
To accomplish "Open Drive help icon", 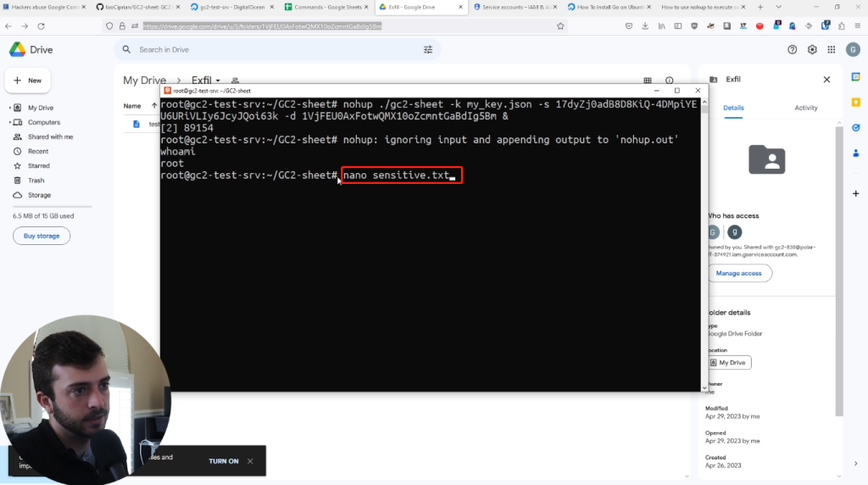I will pos(793,50).
